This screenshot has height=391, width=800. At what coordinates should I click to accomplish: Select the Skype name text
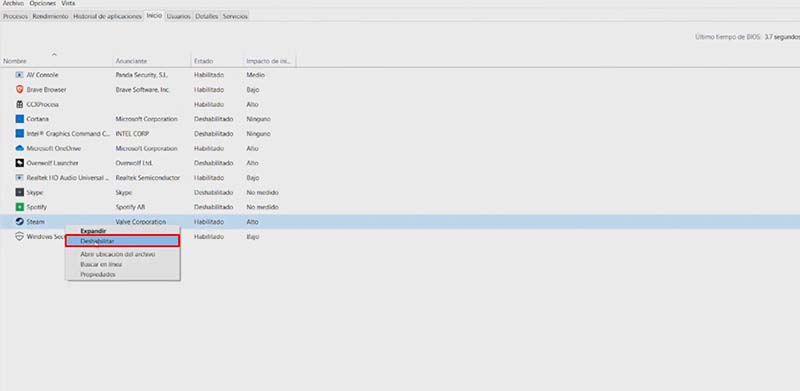(35, 193)
